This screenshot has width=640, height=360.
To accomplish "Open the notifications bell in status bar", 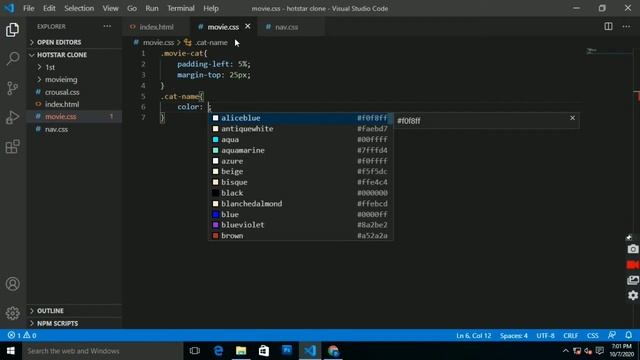I will 629,335.
